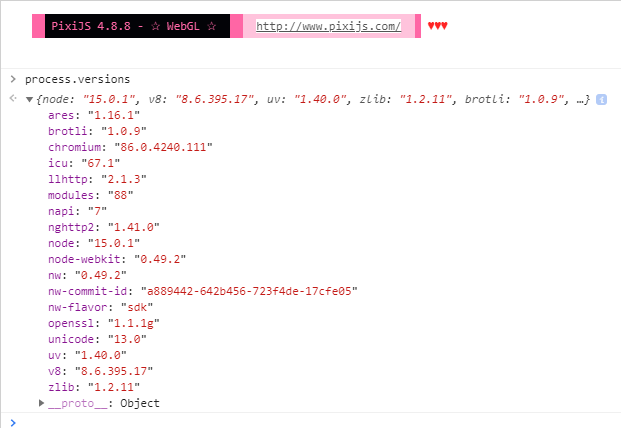Select the llhttp "2.1.3" property row
The image size is (621, 428).
tap(97, 179)
